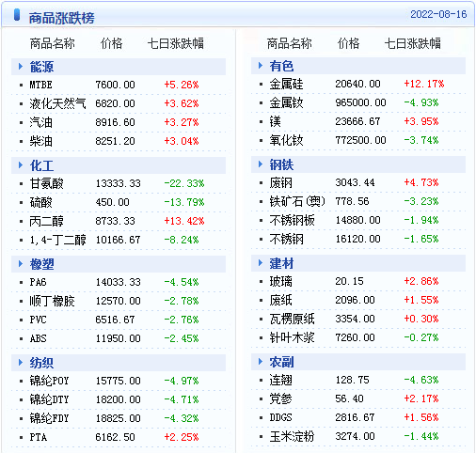Open the 能源 category heading

point(41,67)
